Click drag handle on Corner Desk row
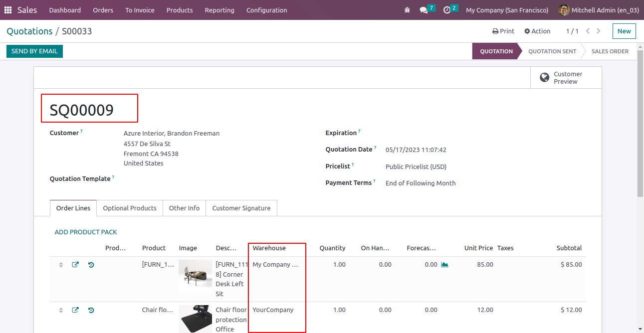 61,265
